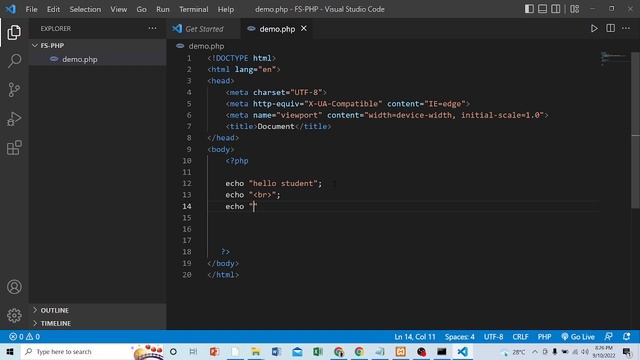The height and width of the screenshot is (360, 640).
Task: Click the weather 28°C widget in taskbar
Action: (x=513, y=351)
